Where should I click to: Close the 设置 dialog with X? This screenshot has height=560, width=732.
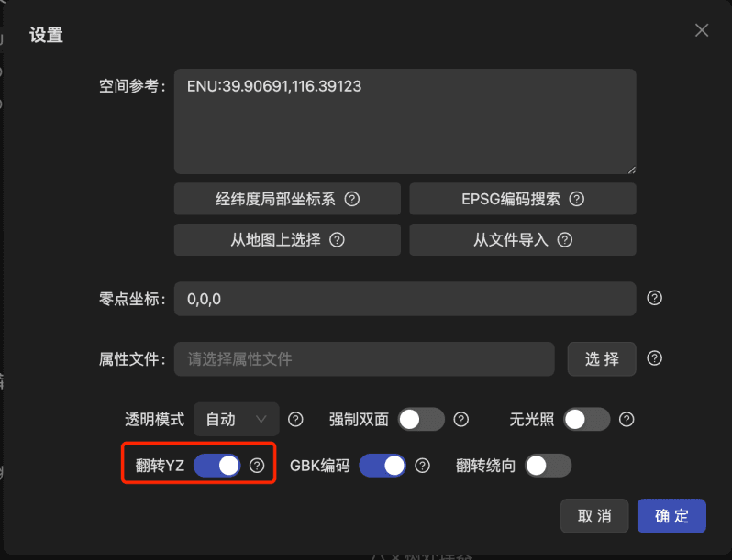pyautogui.click(x=702, y=30)
